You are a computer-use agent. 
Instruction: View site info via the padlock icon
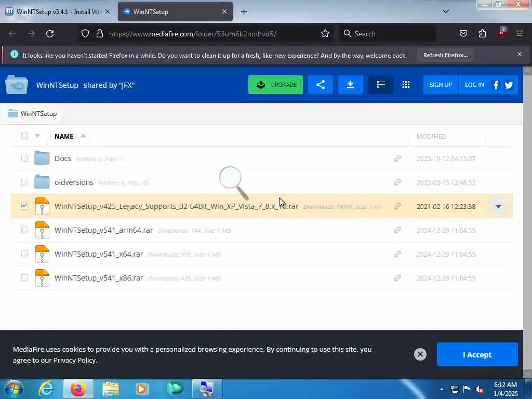point(99,34)
